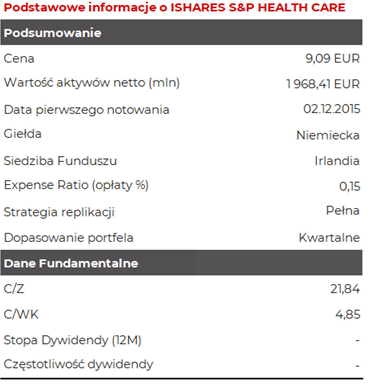The width and height of the screenshot is (369, 388).
Task: Click the C/Z value 21,84
Action: coord(345,289)
